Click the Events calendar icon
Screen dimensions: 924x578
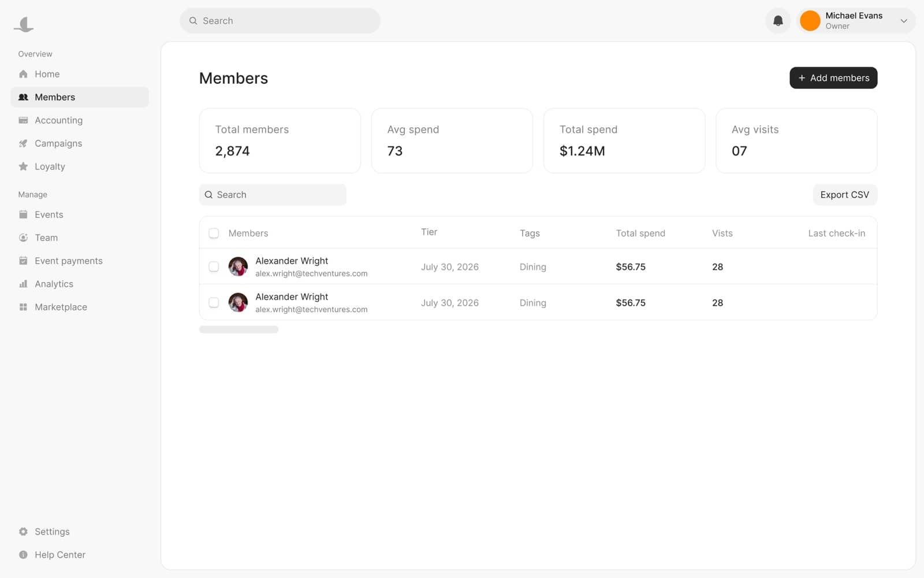(23, 214)
